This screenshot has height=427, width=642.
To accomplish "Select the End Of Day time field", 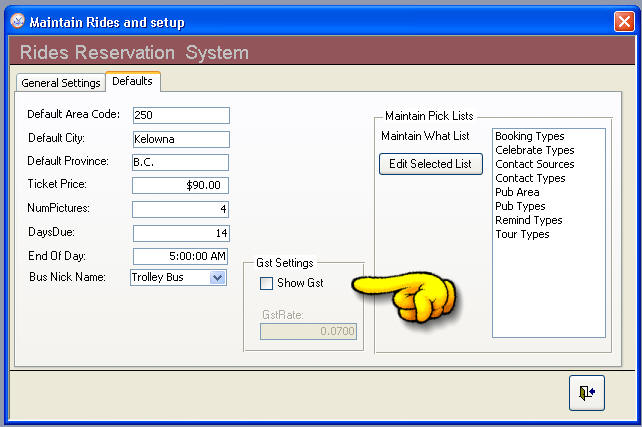I will [180, 256].
